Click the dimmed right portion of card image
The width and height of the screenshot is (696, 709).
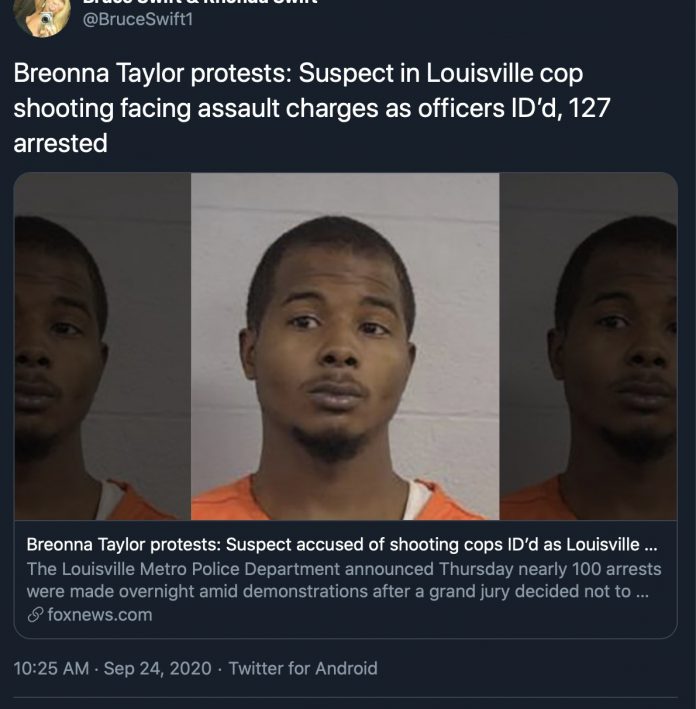(588, 346)
